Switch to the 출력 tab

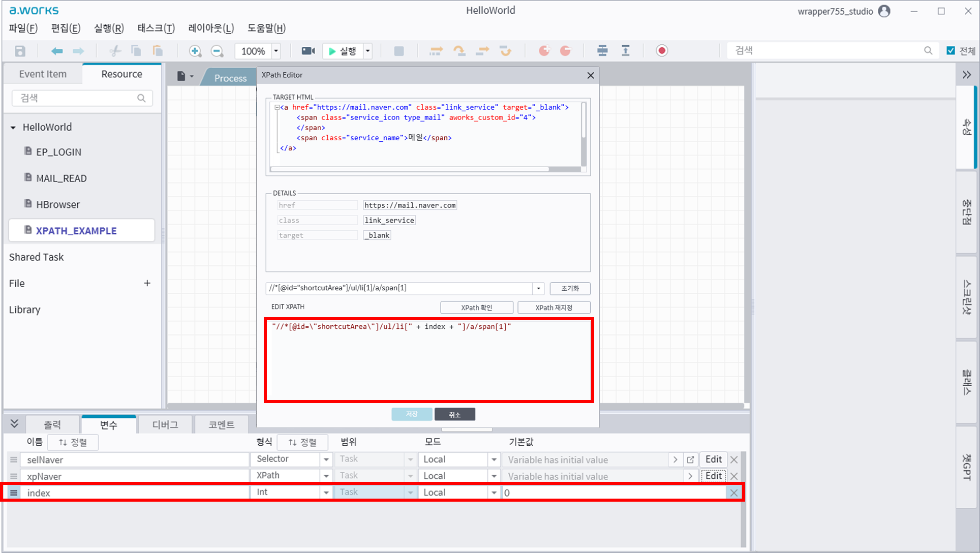(x=52, y=425)
